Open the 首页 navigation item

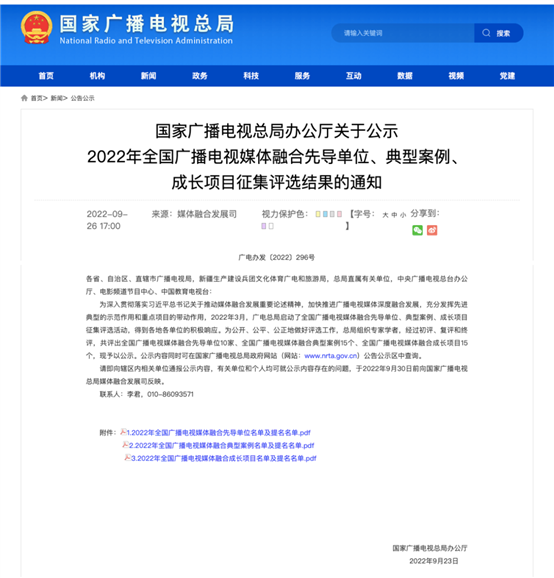point(46,76)
